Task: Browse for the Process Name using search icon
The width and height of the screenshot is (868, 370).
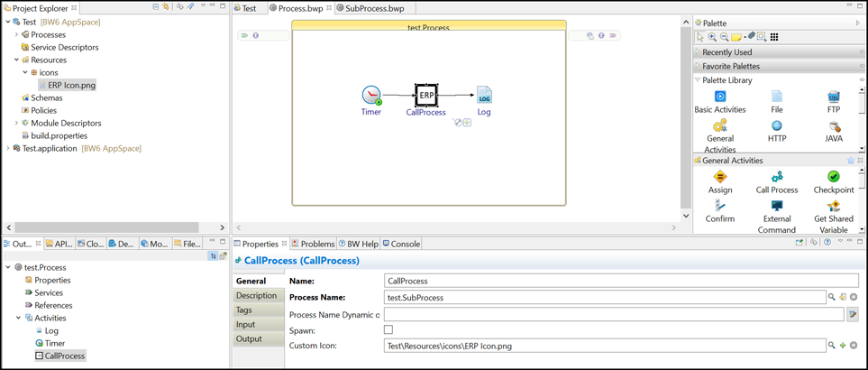Action: coord(831,297)
